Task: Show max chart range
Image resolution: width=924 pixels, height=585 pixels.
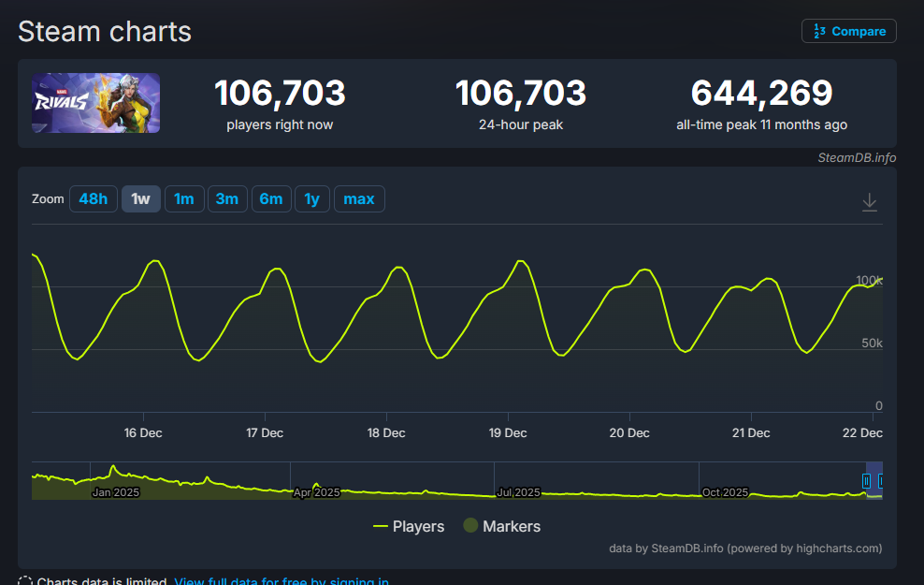Action: [x=359, y=198]
